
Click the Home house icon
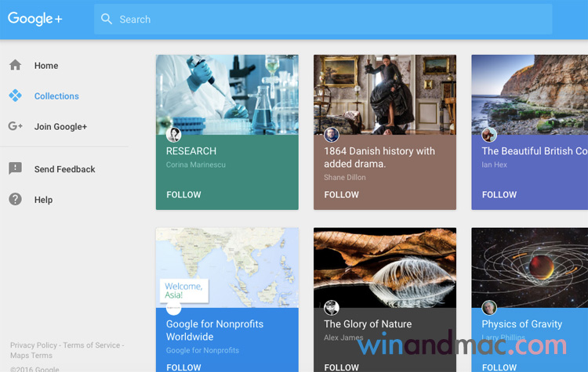click(15, 66)
